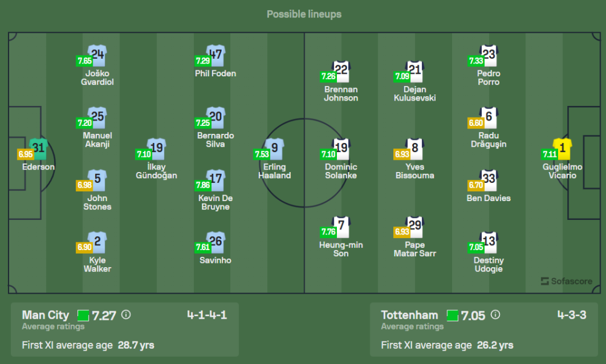This screenshot has height=364, width=606.
Task: Click Man City's 4-1-4-1 formation label
Action: (207, 315)
